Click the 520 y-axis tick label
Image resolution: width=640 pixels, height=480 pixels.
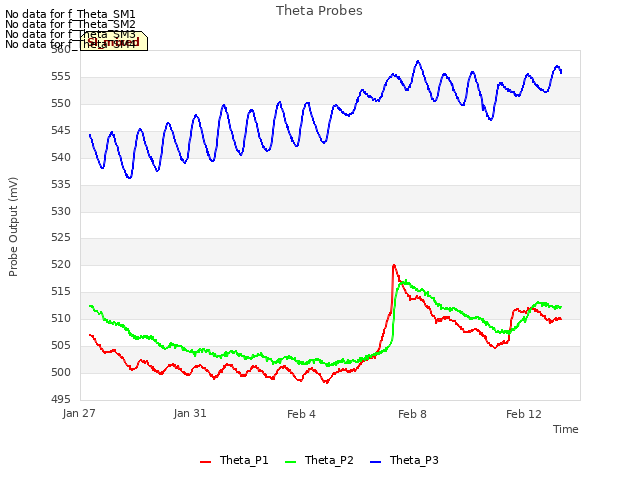pyautogui.click(x=61, y=264)
